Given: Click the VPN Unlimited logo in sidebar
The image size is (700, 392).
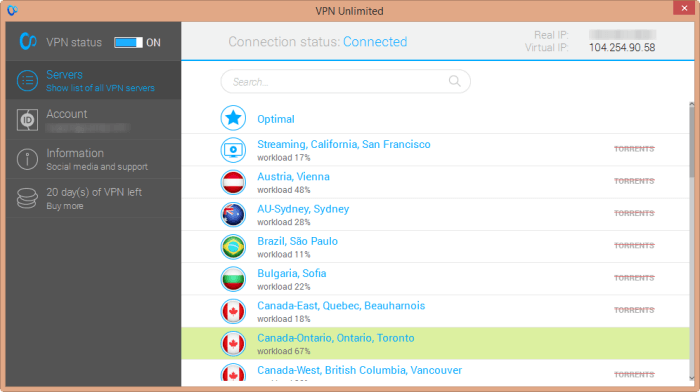Looking at the screenshot, I should pyautogui.click(x=28, y=42).
